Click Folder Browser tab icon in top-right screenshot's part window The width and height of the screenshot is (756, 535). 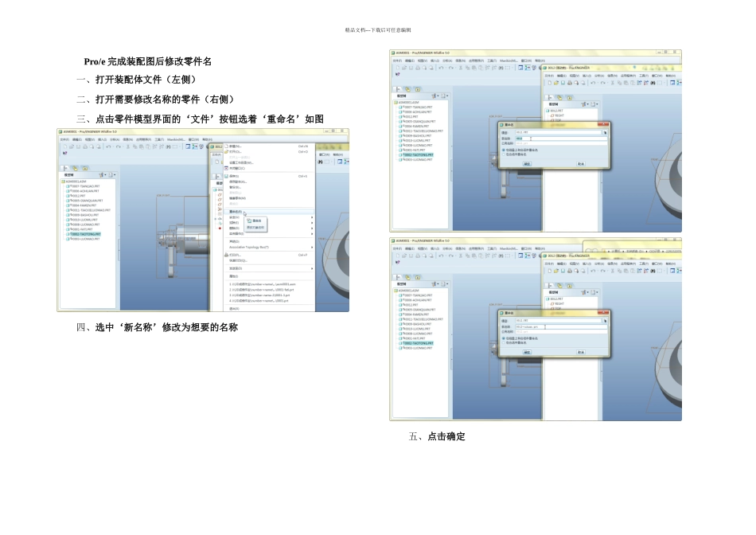pos(559,98)
